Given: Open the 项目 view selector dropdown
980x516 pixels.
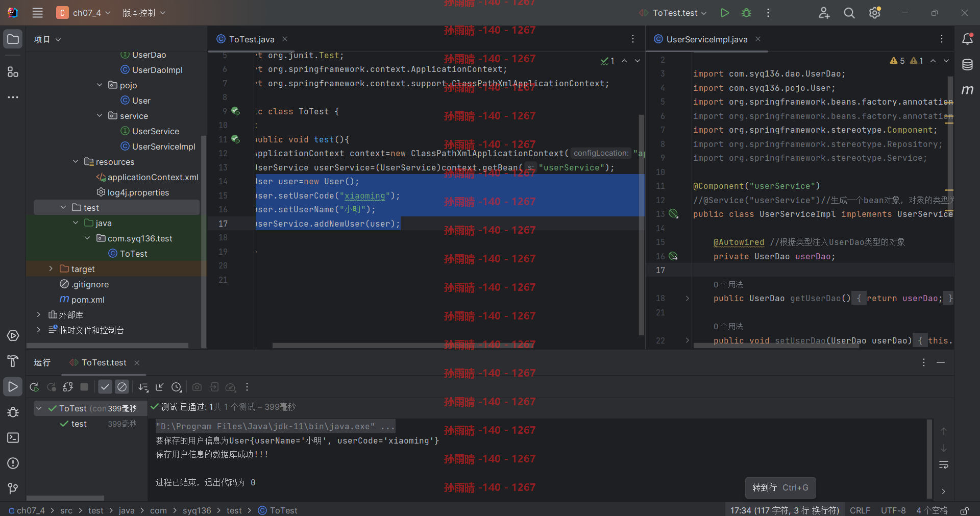Looking at the screenshot, I should 47,39.
